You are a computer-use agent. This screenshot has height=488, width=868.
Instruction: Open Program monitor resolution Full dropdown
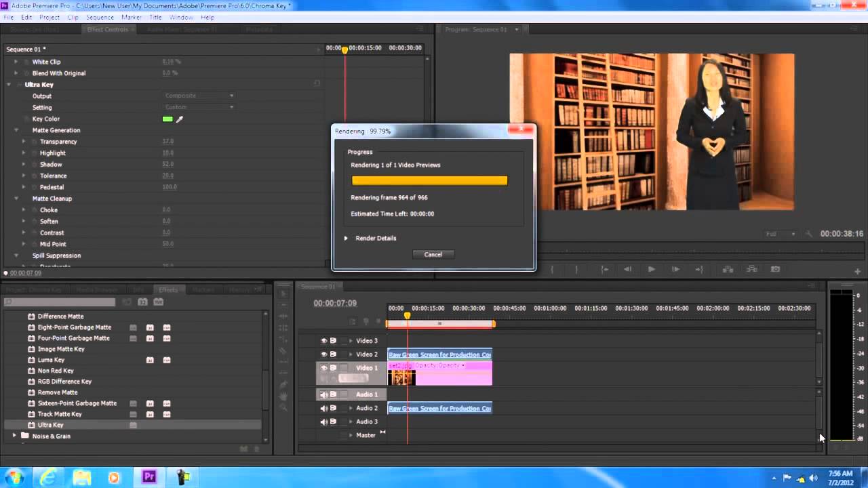(x=781, y=234)
